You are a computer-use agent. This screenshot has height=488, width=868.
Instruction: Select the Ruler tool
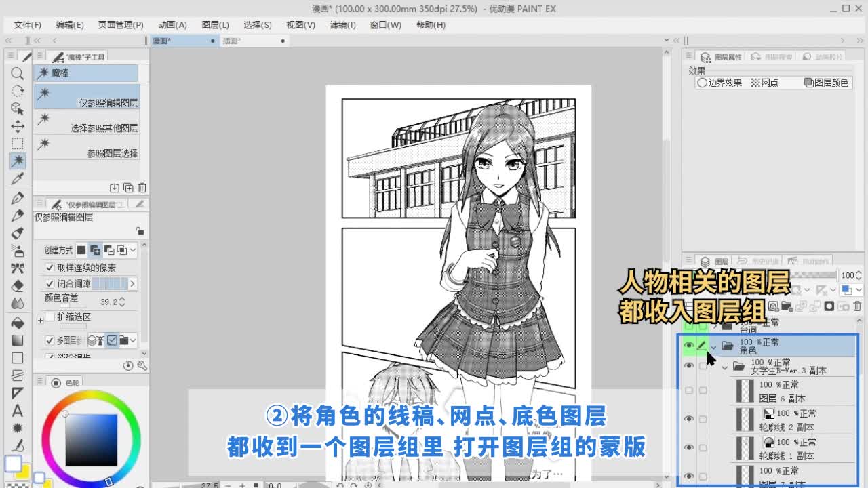(18, 393)
